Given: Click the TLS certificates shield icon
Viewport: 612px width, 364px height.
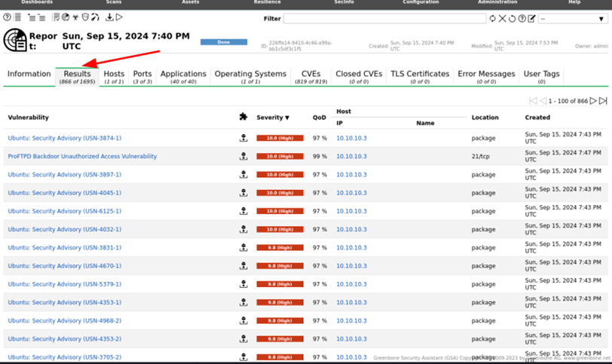Looking at the screenshot, I should click(85, 17).
